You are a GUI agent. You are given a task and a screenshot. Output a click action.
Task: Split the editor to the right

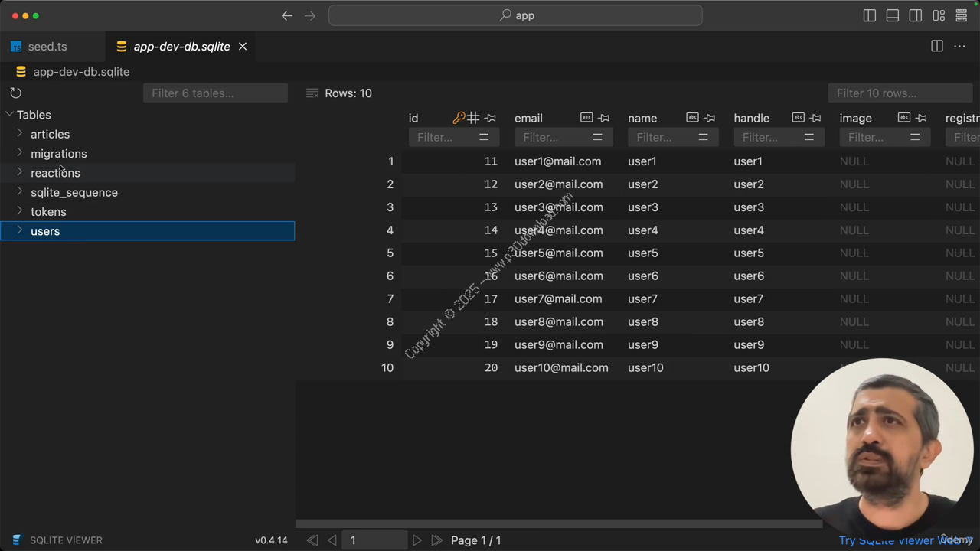click(937, 46)
